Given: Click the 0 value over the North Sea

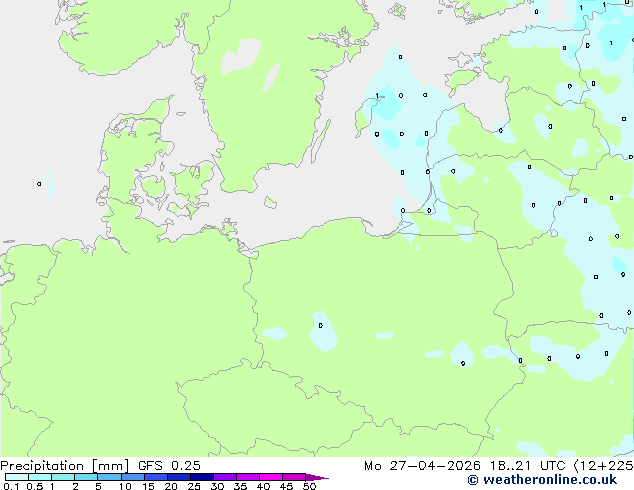Looking at the screenshot, I should [x=39, y=184].
